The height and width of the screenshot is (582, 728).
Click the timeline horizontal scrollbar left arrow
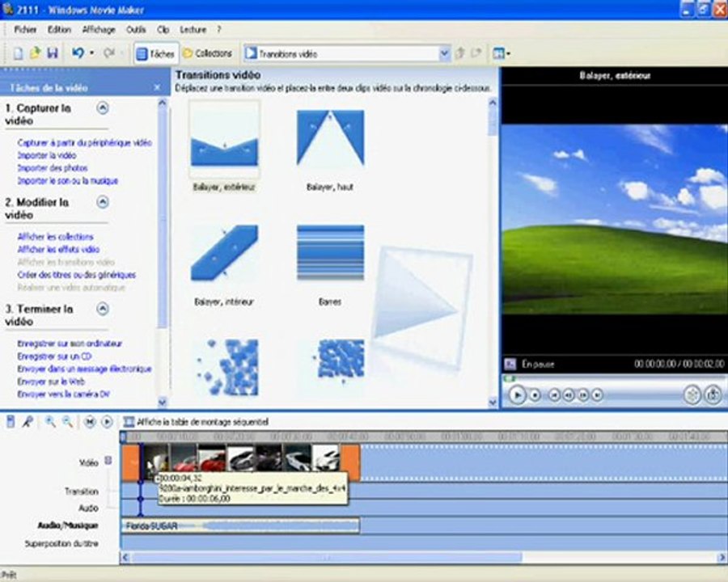coord(125,558)
